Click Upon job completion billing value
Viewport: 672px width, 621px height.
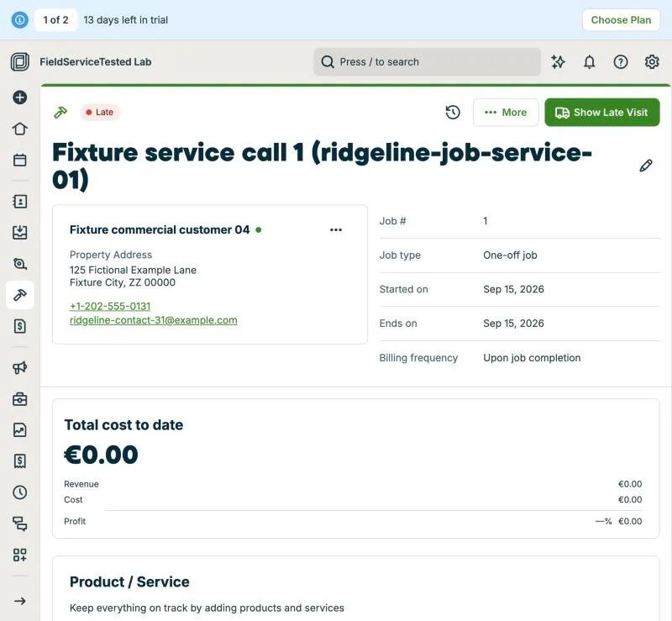[x=532, y=358]
